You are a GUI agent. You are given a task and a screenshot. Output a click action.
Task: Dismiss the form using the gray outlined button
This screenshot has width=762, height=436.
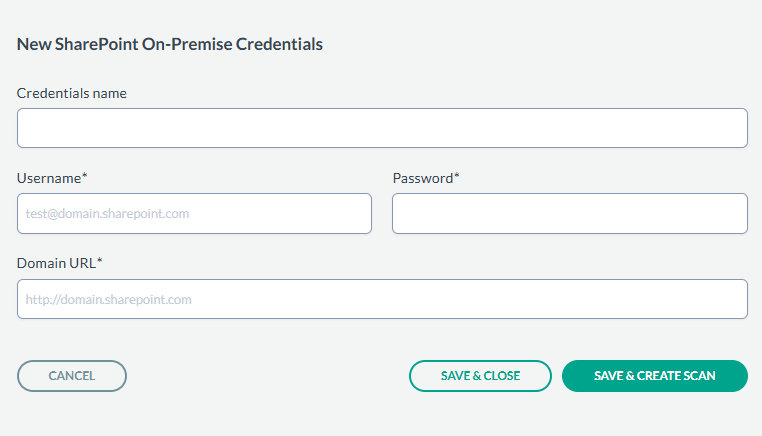click(x=72, y=376)
